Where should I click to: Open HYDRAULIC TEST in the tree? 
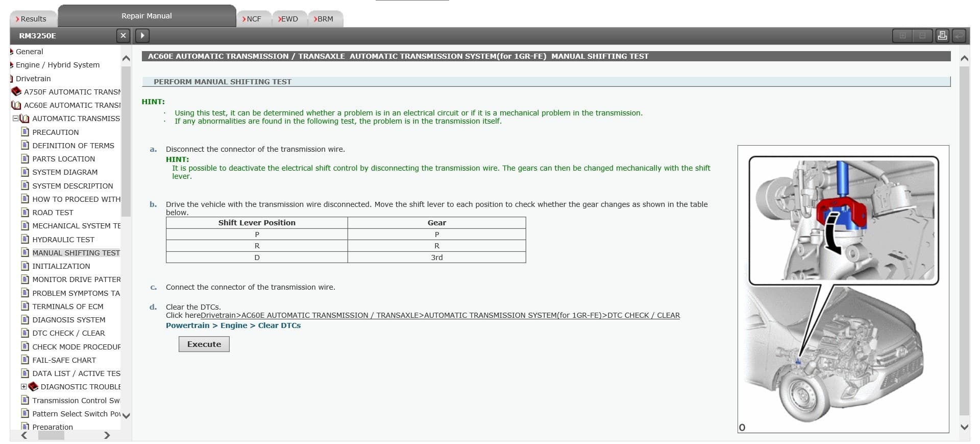click(63, 239)
